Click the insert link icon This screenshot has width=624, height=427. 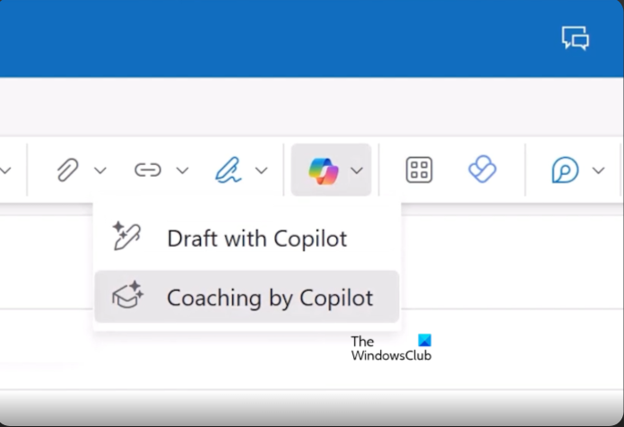tap(148, 170)
